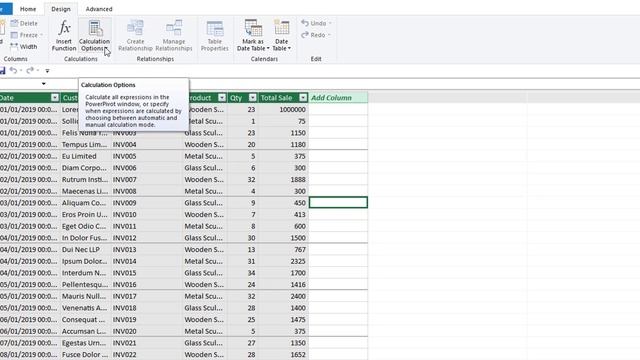Click quick access toolbar undo icon
The image size is (640, 360).
click(x=13, y=70)
